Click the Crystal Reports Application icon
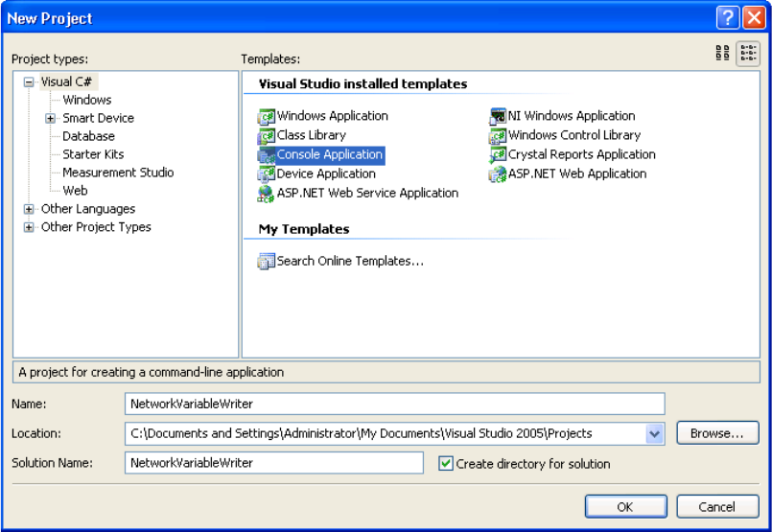Image resolution: width=772 pixels, height=532 pixels. pyautogui.click(x=498, y=155)
